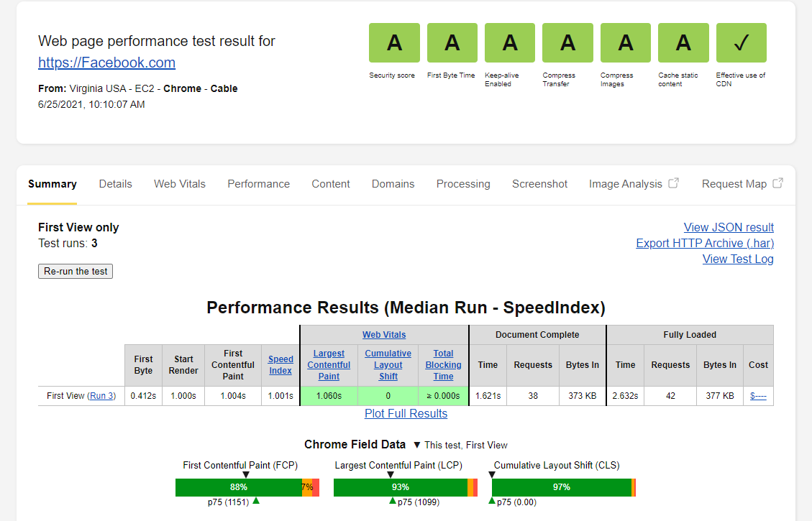
Task: Click the Compress Transfer grade badge
Action: pos(567,42)
